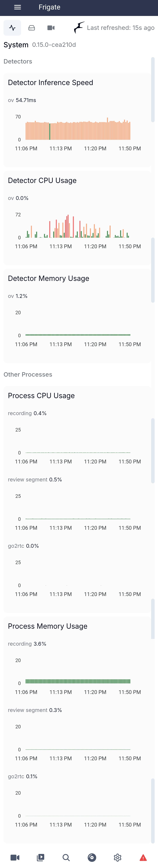Switch to the Cameras metrics tab

(51, 28)
